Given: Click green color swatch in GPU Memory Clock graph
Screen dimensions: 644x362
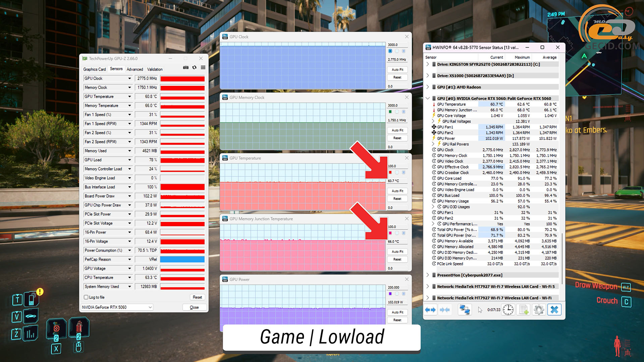Looking at the screenshot, I should click(390, 112).
